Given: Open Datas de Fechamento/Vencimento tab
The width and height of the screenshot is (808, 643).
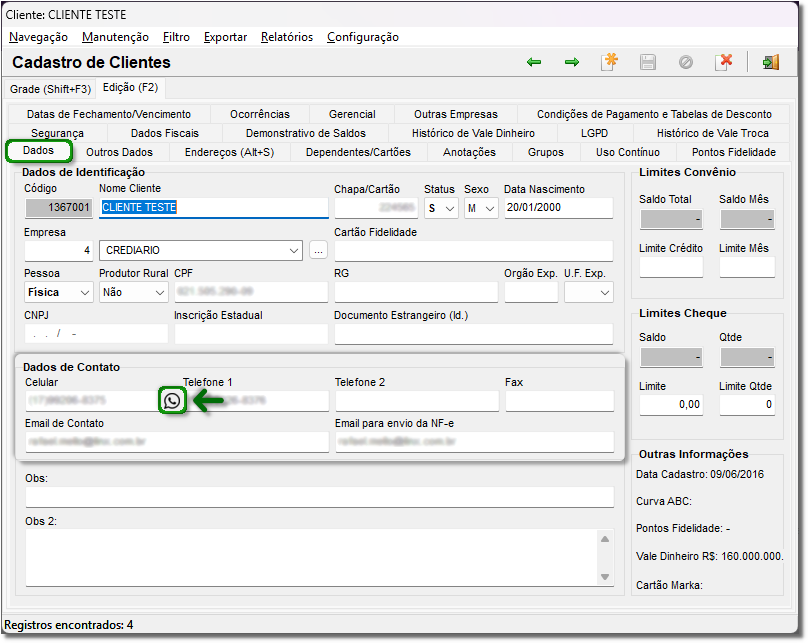Looking at the screenshot, I should (109, 114).
